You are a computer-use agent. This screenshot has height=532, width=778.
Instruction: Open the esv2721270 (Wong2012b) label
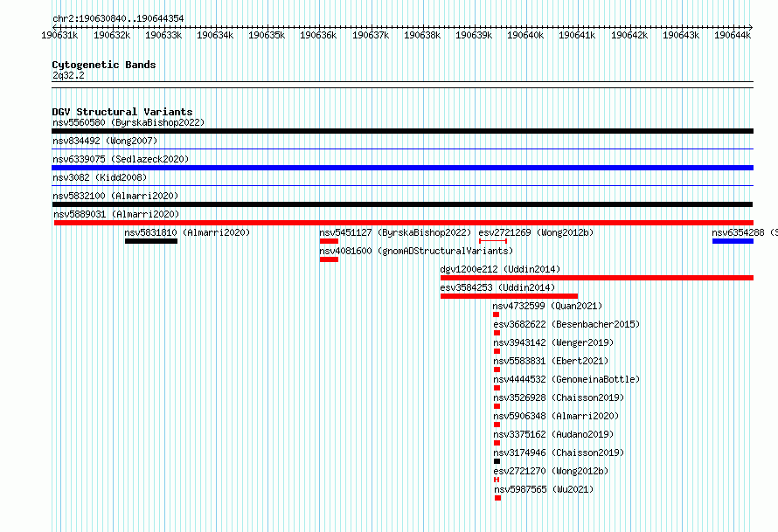coord(551,471)
